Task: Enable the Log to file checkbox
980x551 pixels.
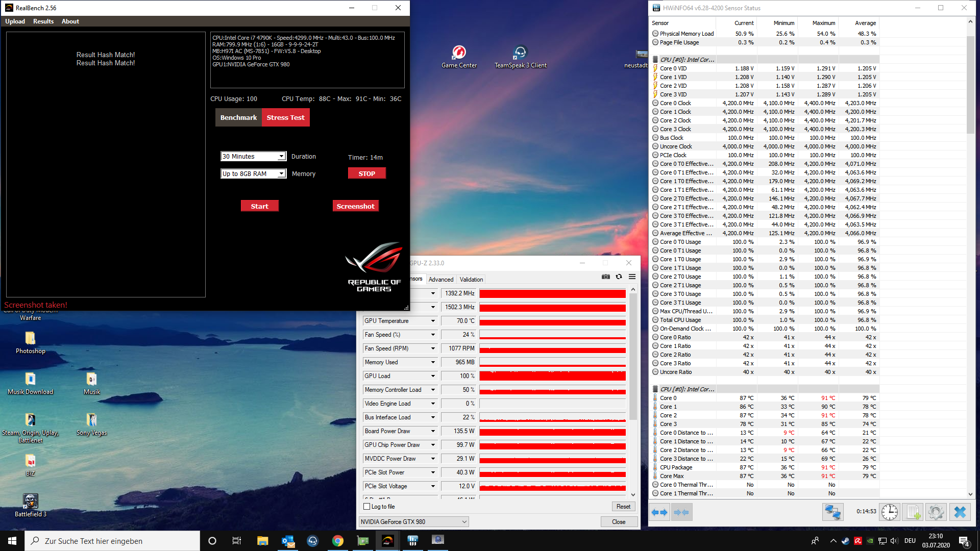Action: tap(366, 507)
